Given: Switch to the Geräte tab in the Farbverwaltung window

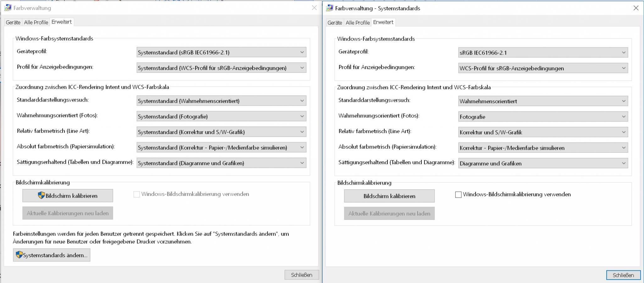Looking at the screenshot, I should [x=13, y=22].
